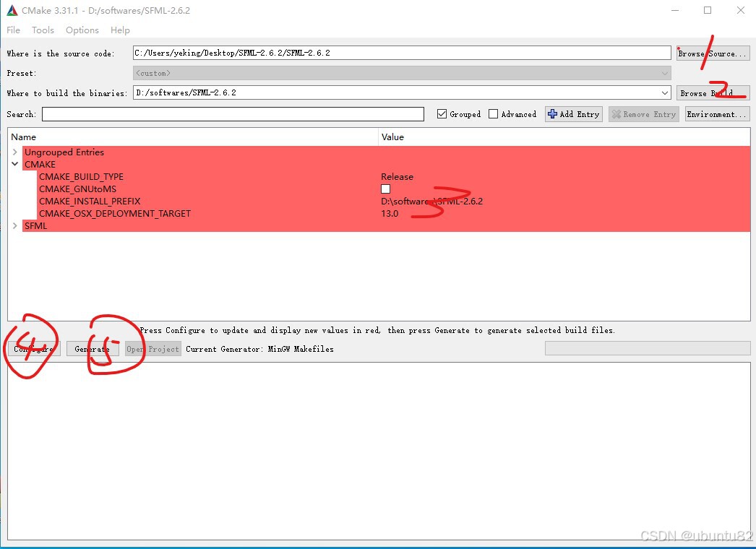Open the build binaries path dropdown arrow

665,93
